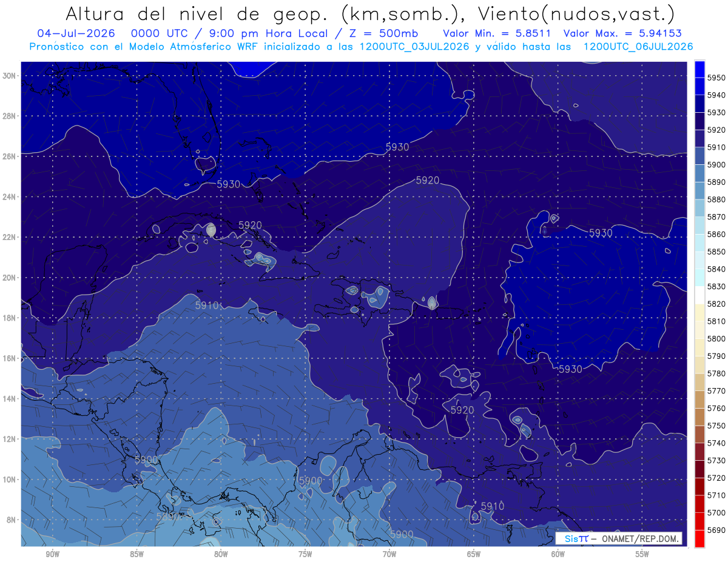Click the '5750' color bar value
The image size is (728, 562).
pos(716,426)
